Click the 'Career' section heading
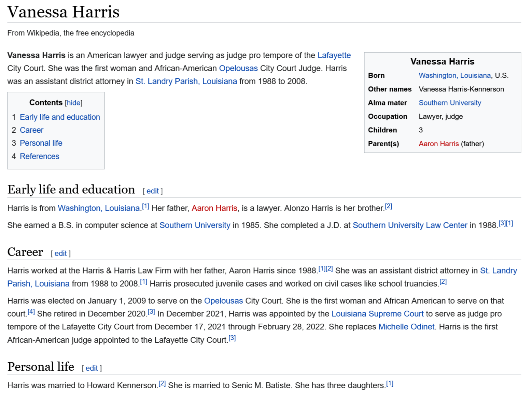 pos(25,252)
